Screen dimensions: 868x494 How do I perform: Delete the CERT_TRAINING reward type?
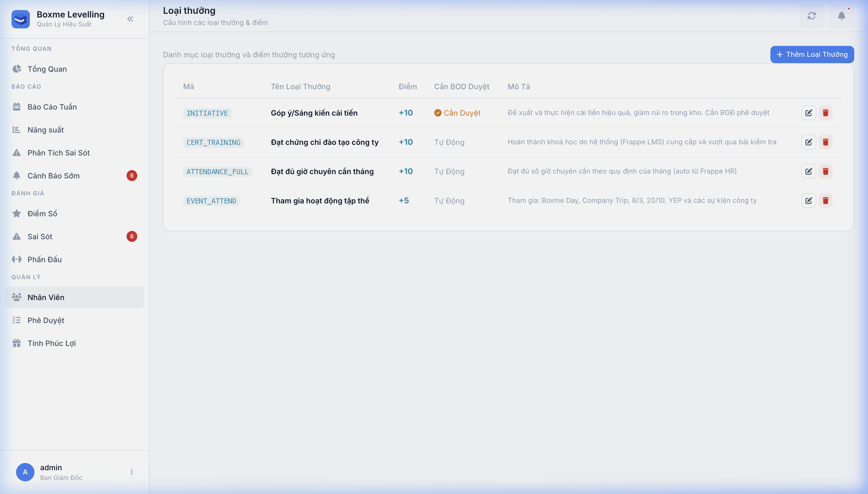[x=826, y=142]
